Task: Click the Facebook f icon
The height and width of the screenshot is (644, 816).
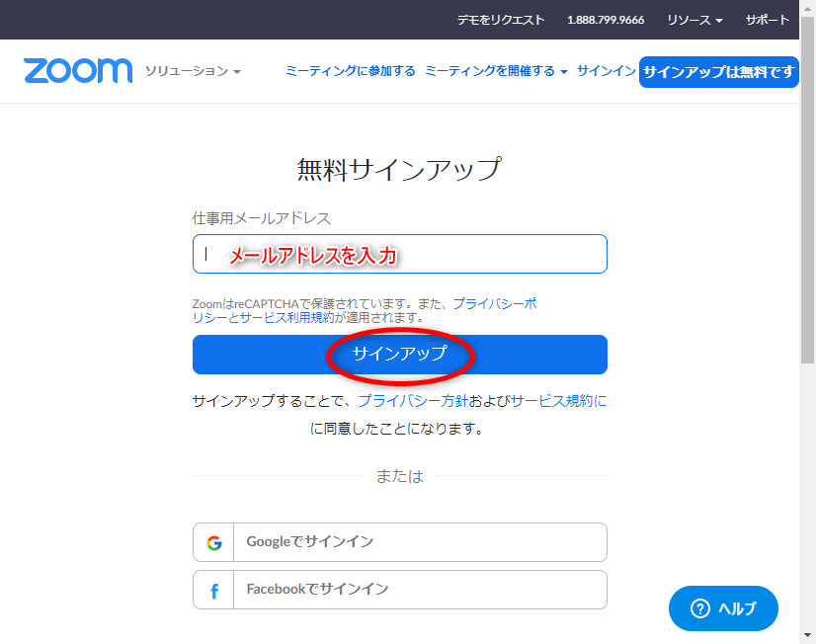Action: [214, 591]
